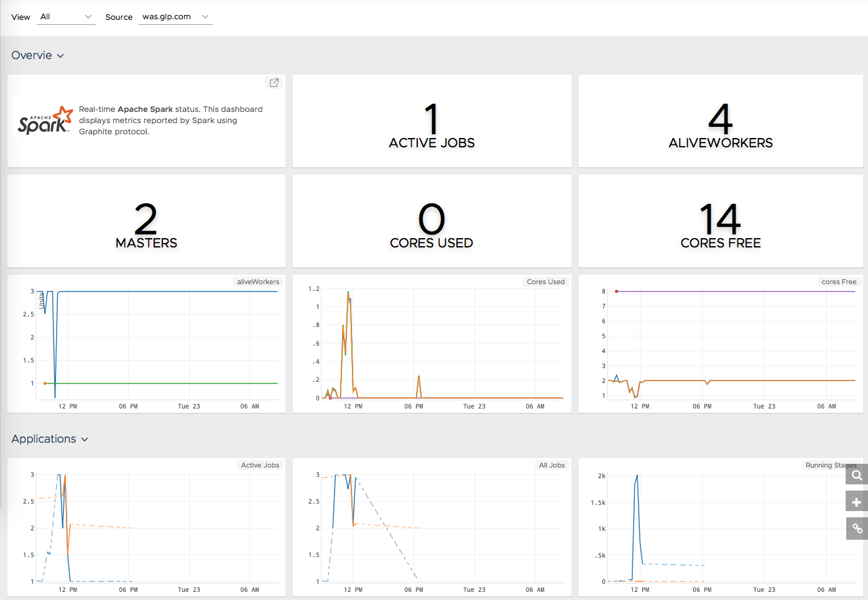The width and height of the screenshot is (868, 600).
Task: Click the chain link floating button
Action: (x=857, y=528)
